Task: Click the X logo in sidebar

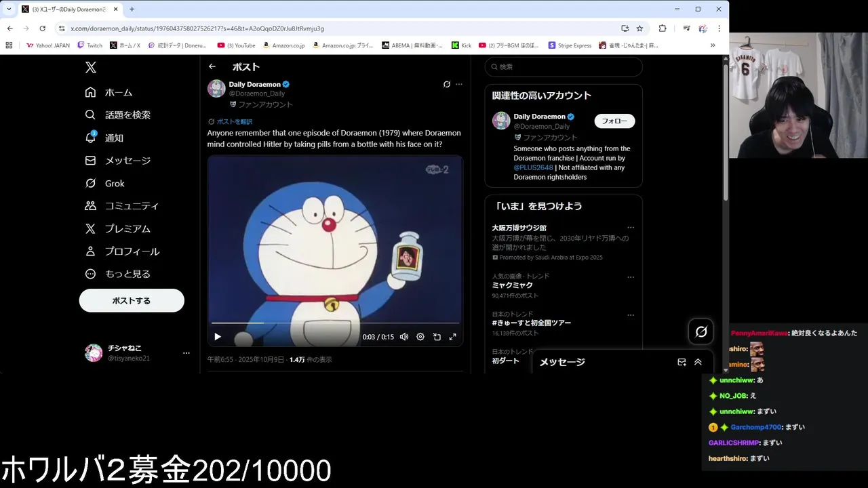Action: tap(91, 67)
